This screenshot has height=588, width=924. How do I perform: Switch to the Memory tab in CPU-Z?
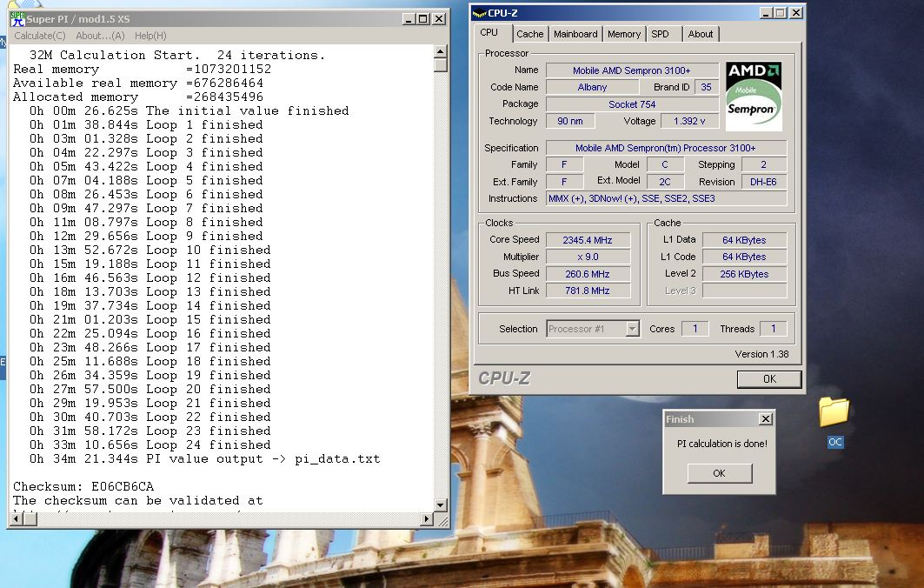click(624, 34)
